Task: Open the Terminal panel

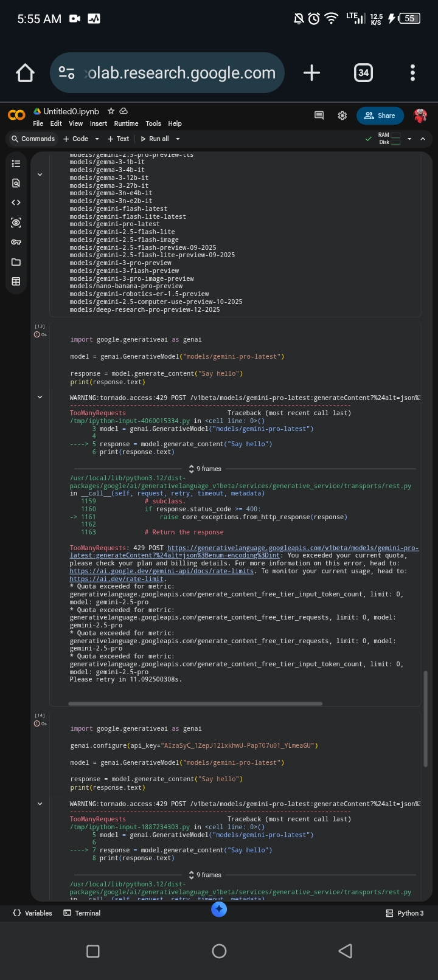Action: (x=82, y=913)
